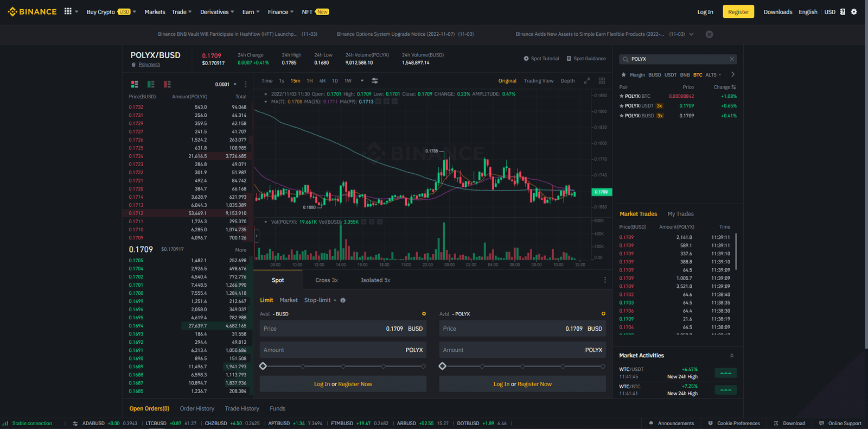Open chart technical indicators settings icon
Screen dimensions: 868x429
[x=375, y=80]
